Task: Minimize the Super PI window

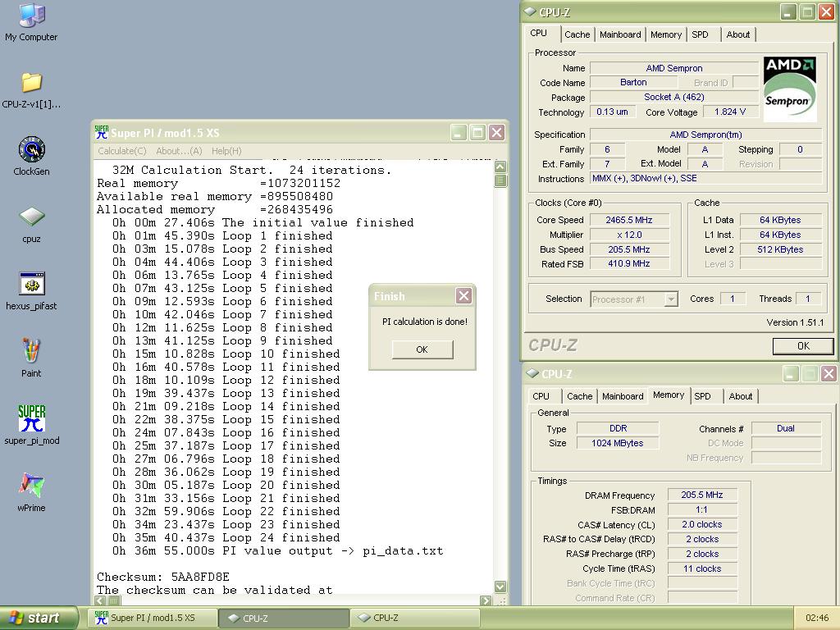Action: pos(458,132)
